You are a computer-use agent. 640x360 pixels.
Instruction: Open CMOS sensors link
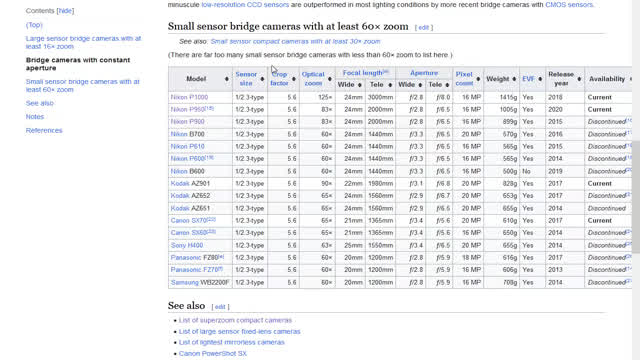[569, 5]
